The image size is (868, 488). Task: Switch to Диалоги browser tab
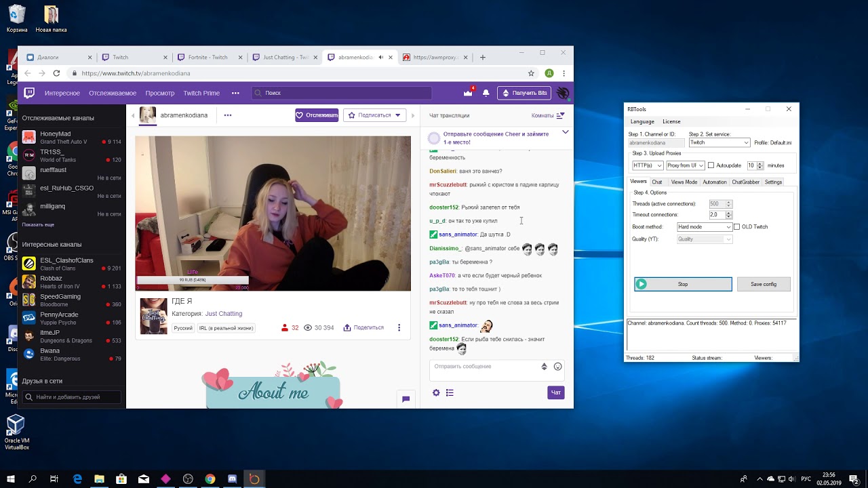tap(58, 58)
